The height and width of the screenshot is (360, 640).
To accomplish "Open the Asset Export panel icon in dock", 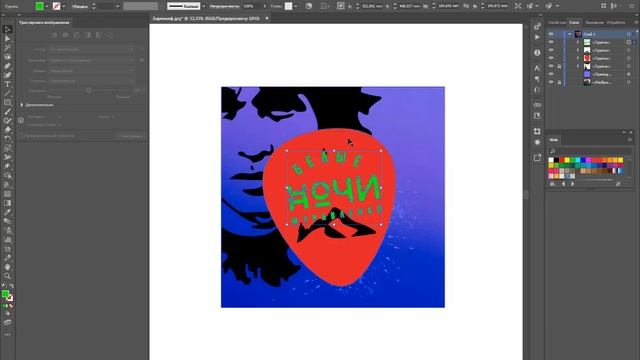I will [x=537, y=158].
